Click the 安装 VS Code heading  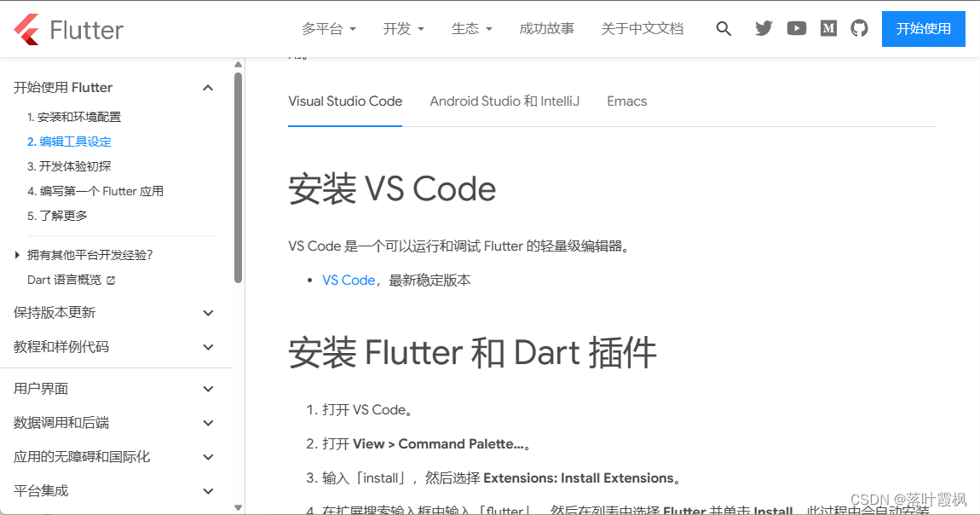[392, 188]
